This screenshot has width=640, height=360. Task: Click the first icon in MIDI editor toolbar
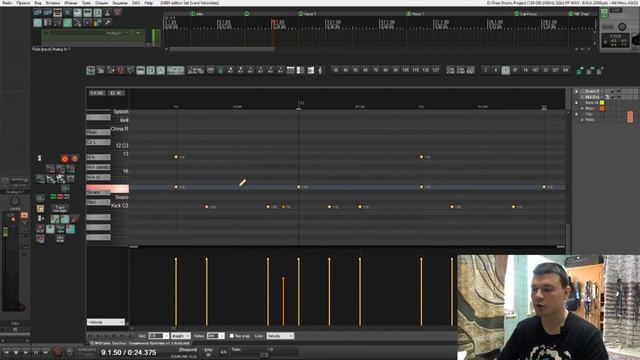coord(91,71)
